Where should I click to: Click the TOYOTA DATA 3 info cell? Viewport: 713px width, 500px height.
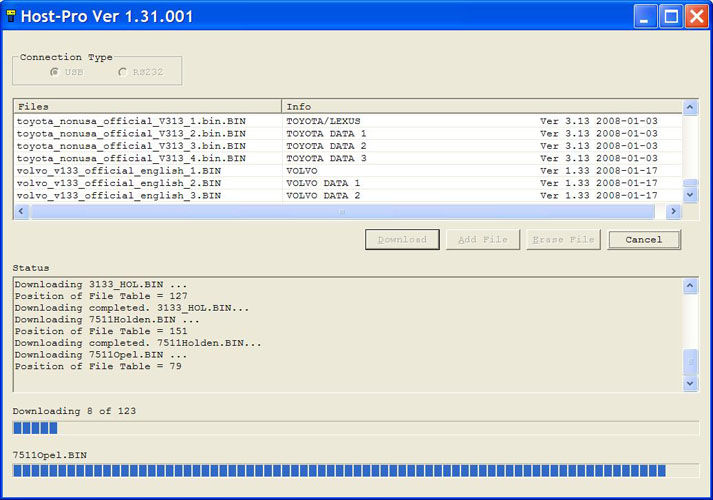coord(326,158)
